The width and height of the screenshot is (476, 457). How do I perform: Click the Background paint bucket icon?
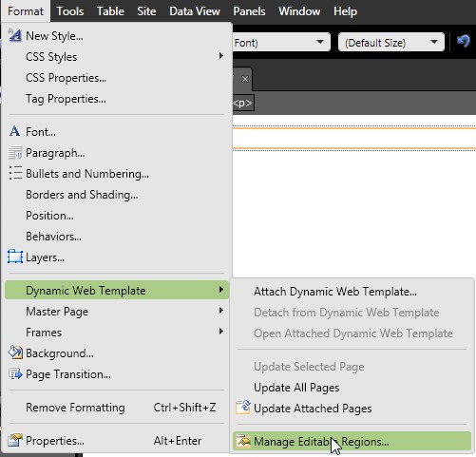(15, 352)
